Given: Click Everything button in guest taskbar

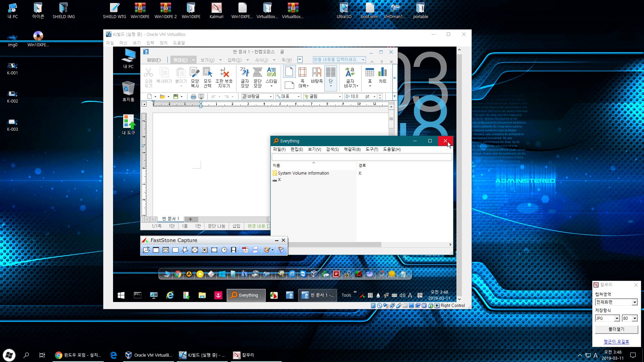Looking at the screenshot, I should click(x=246, y=295).
